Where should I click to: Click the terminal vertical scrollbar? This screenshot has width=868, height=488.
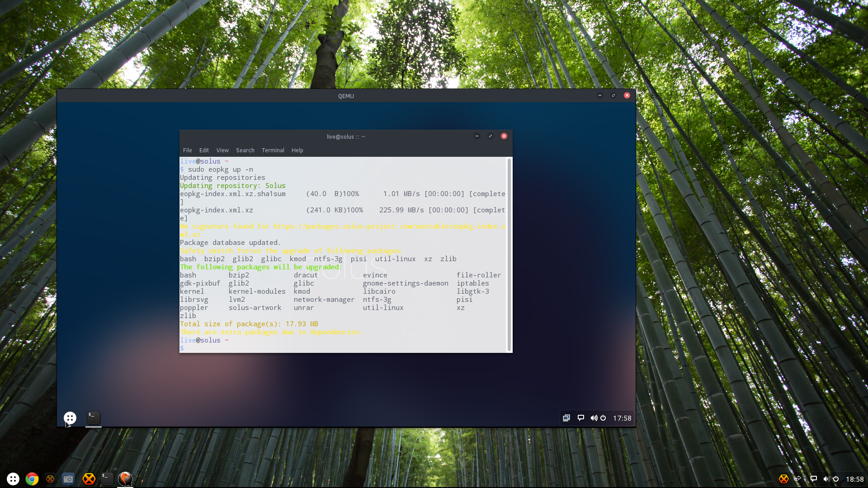(x=509, y=254)
